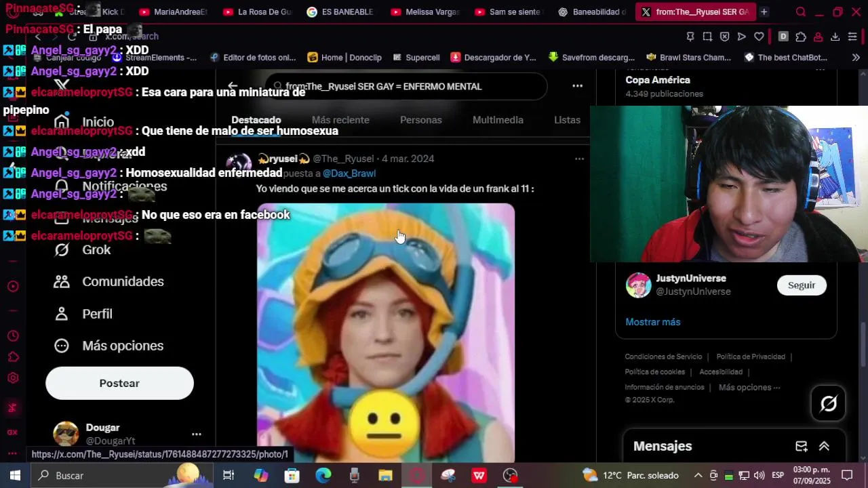Open WPS Office from taskbar

[x=479, y=475]
